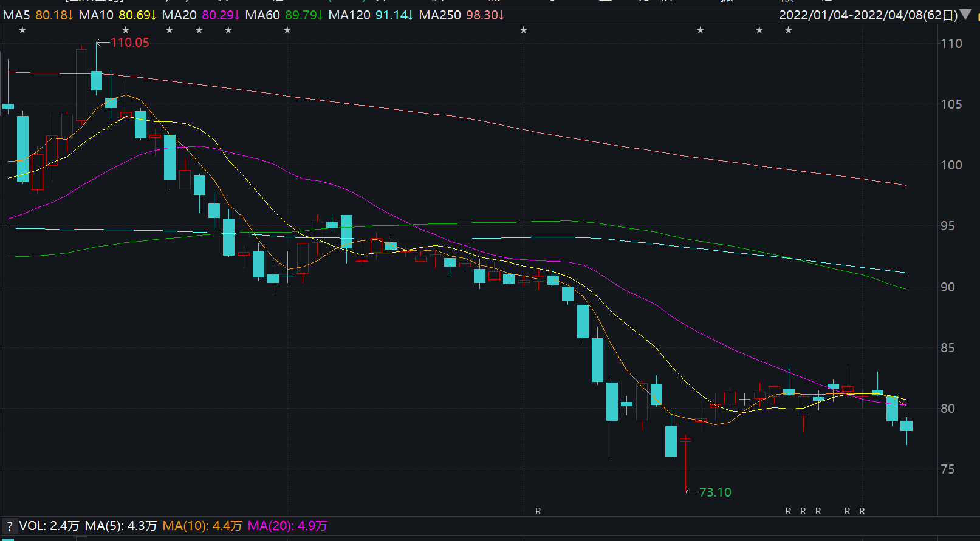Select the MA5 80.18 indicator label

38,15
